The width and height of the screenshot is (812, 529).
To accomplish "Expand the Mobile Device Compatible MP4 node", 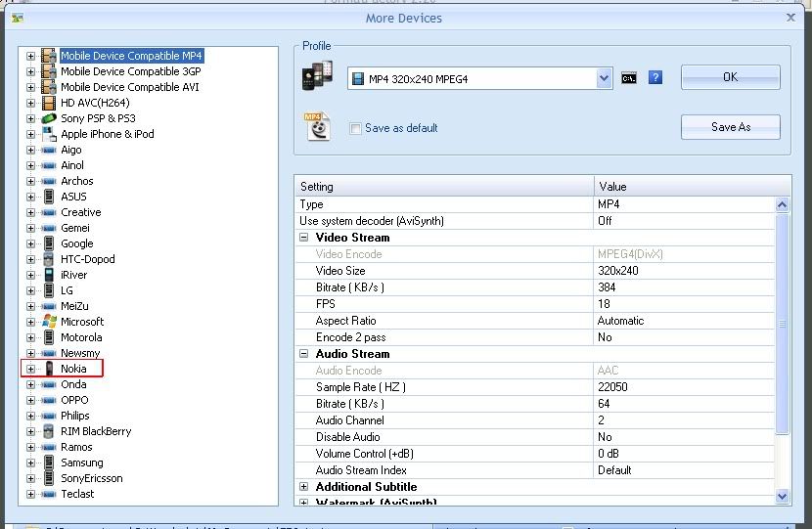I will (x=30, y=56).
